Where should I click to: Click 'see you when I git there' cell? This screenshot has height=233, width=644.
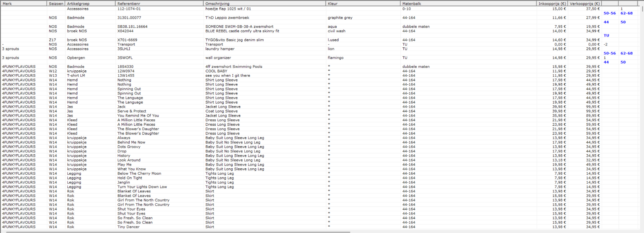pyautogui.click(x=227, y=76)
